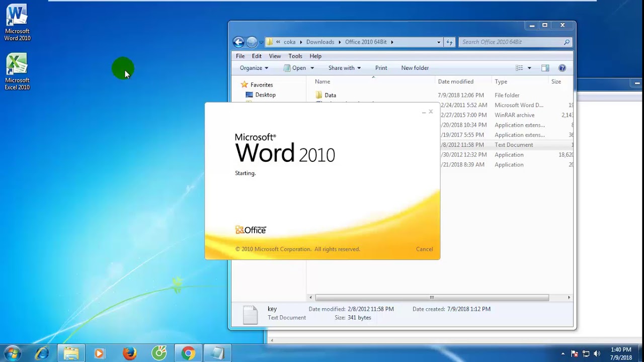
Task: Select the row with type Text Document
Action: point(507,145)
